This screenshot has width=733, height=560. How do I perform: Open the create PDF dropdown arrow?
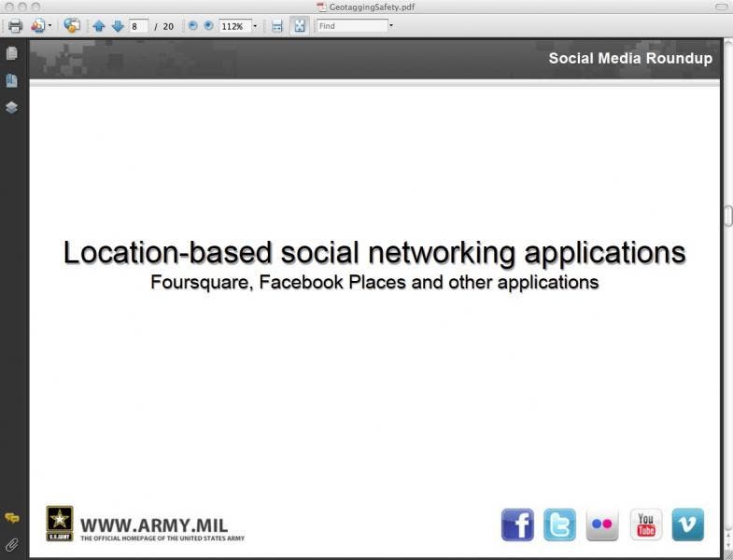pos(50,26)
